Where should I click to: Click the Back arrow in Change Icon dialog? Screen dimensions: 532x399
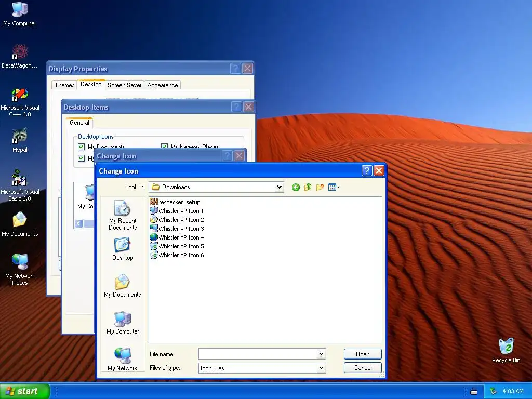(296, 187)
